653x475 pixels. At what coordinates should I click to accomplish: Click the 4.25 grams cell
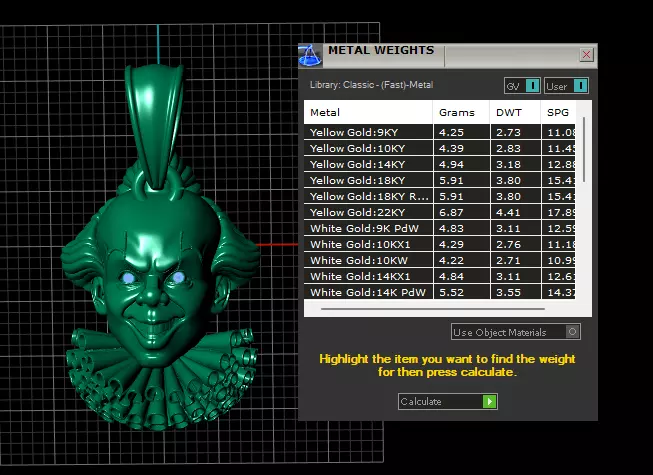coord(462,132)
